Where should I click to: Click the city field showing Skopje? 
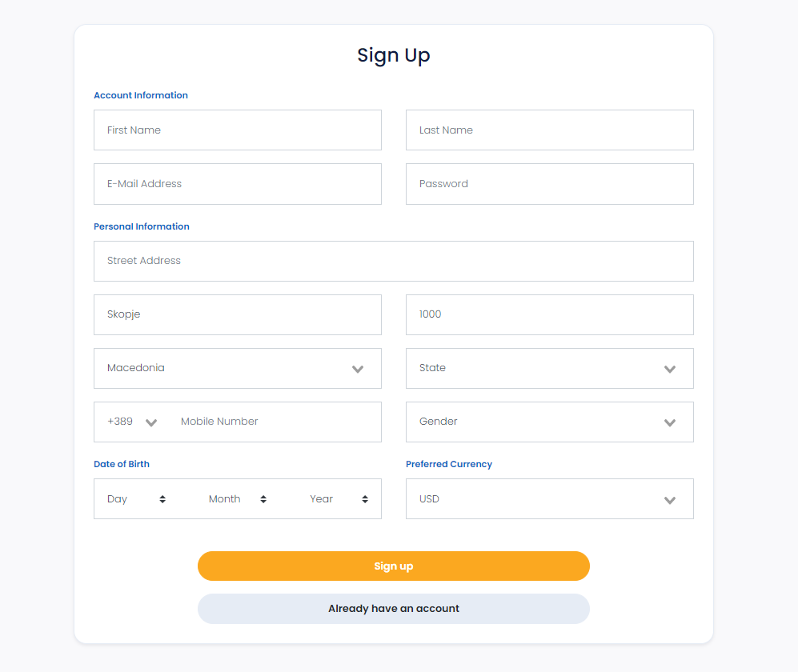point(238,315)
